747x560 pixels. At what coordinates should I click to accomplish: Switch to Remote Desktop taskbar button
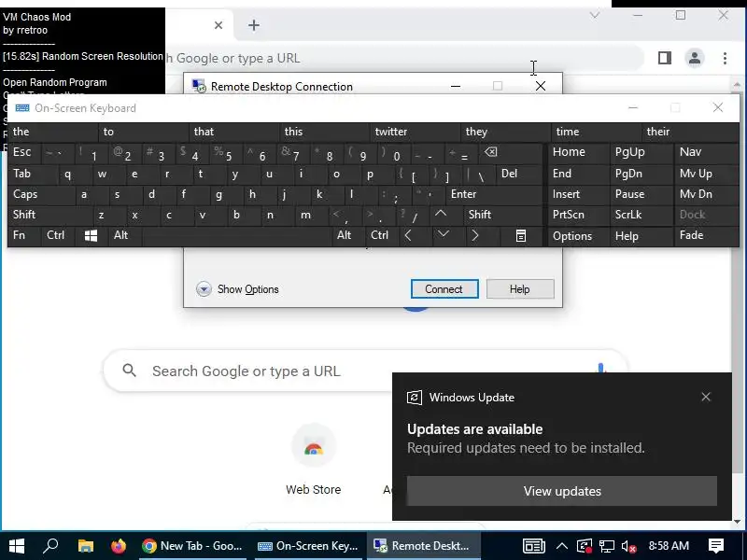422,546
